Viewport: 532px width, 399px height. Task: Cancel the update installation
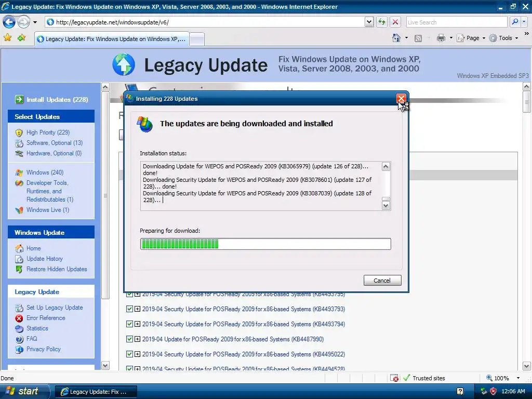tap(382, 281)
